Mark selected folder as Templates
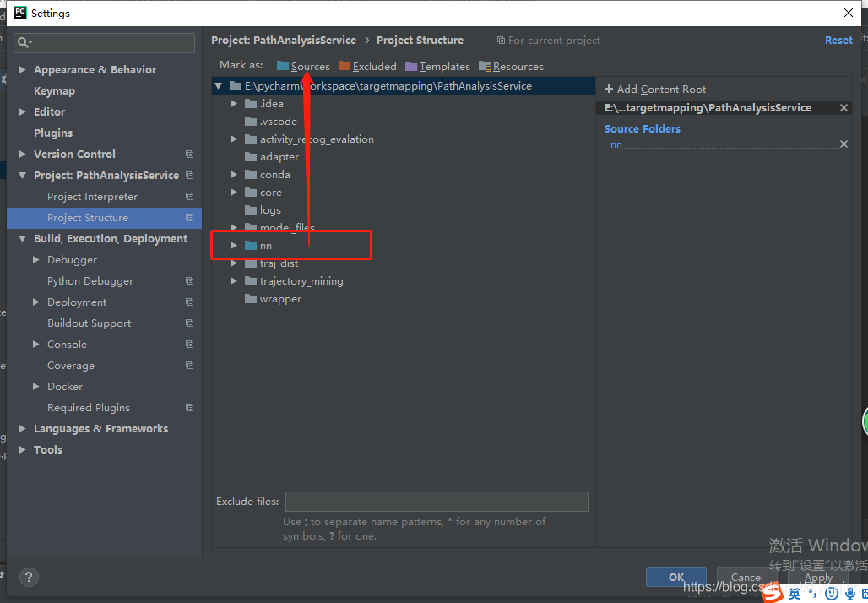 pyautogui.click(x=437, y=67)
